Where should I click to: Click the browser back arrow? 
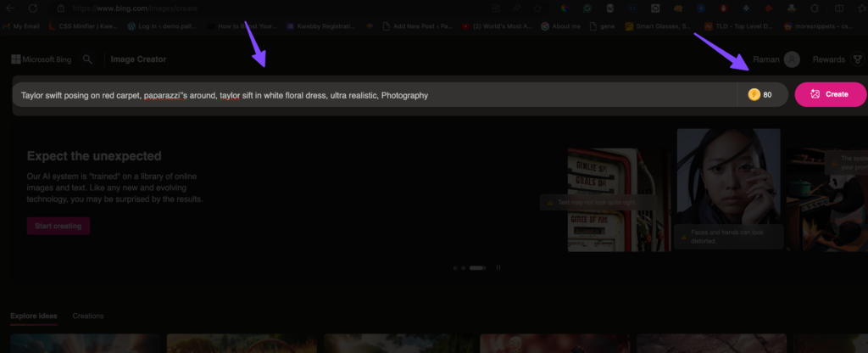coord(10,8)
